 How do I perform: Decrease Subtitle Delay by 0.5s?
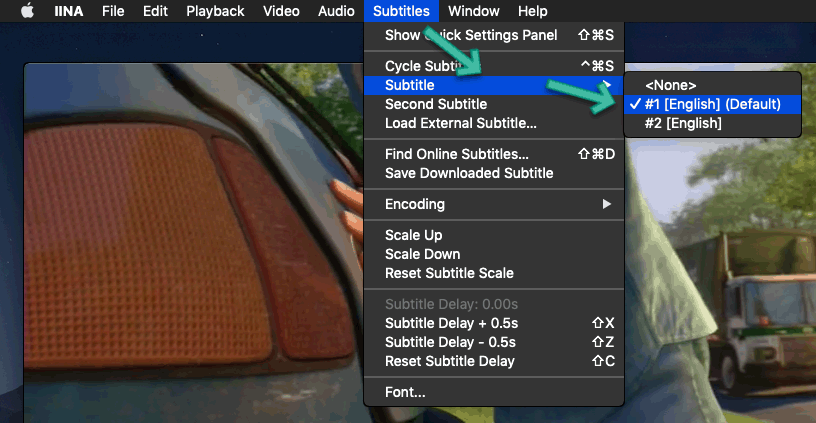(x=494, y=342)
